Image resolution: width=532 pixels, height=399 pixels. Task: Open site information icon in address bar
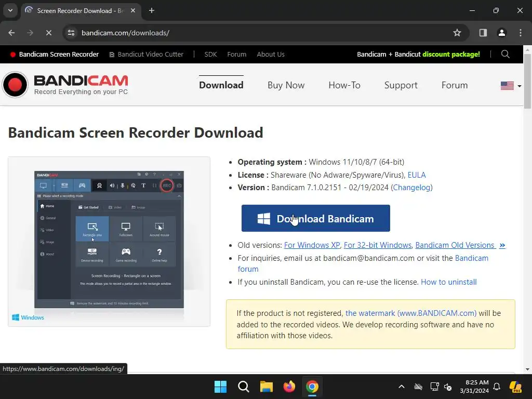pyautogui.click(x=71, y=33)
